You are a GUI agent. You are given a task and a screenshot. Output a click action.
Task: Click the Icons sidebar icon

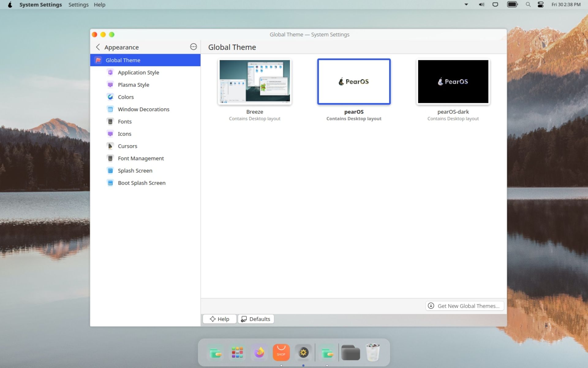pos(110,134)
